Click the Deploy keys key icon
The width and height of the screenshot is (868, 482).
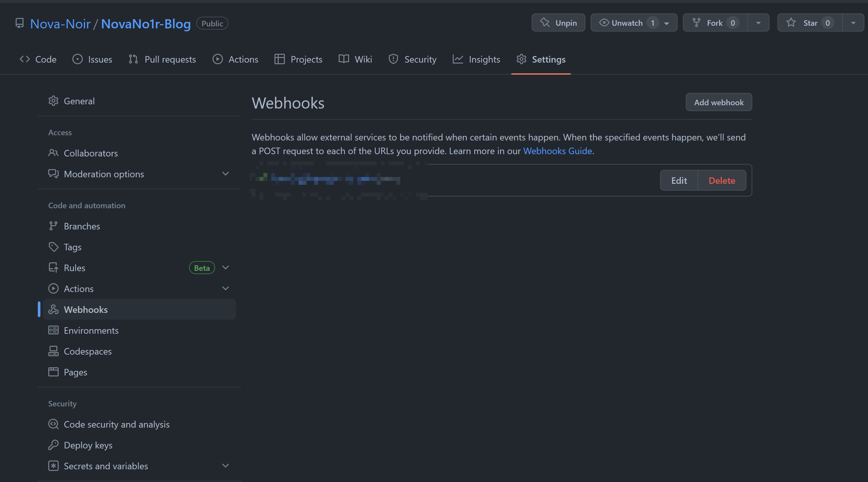click(x=53, y=445)
